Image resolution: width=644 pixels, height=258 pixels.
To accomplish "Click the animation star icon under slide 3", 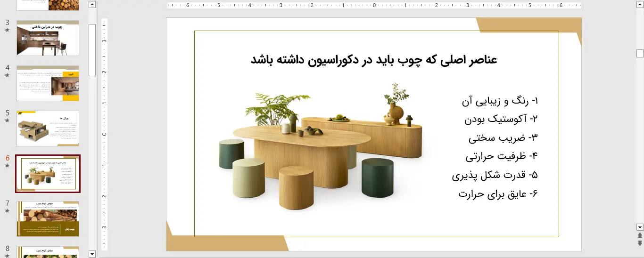I will pyautogui.click(x=7, y=30).
